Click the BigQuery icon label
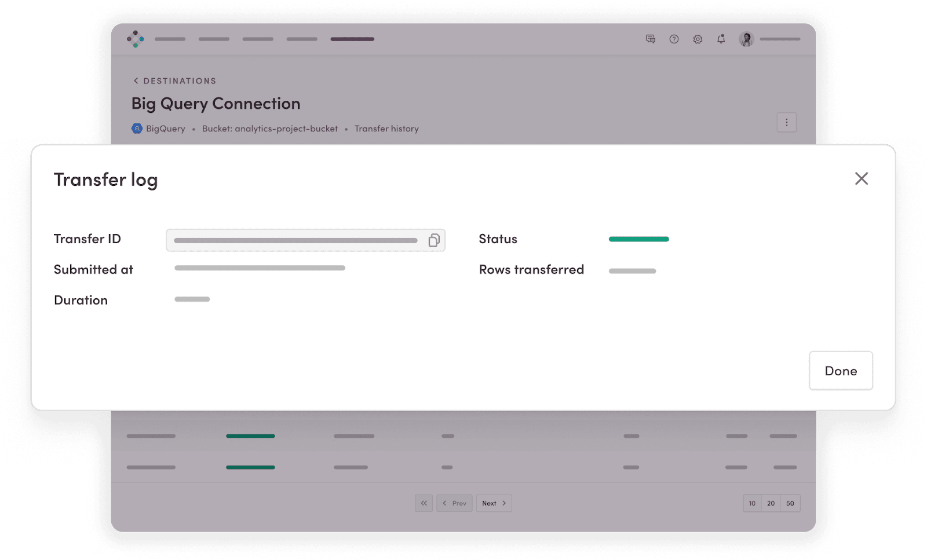 (x=159, y=129)
